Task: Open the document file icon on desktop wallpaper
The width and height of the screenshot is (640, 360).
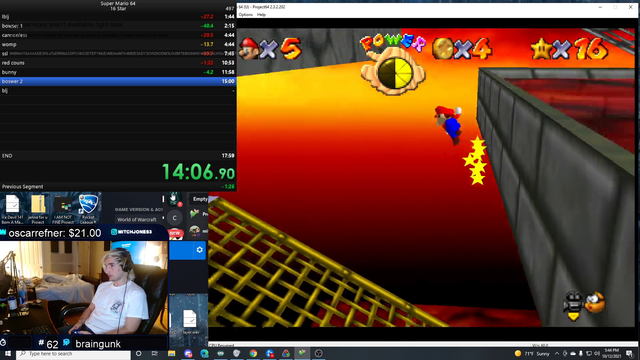Action: click(x=190, y=320)
